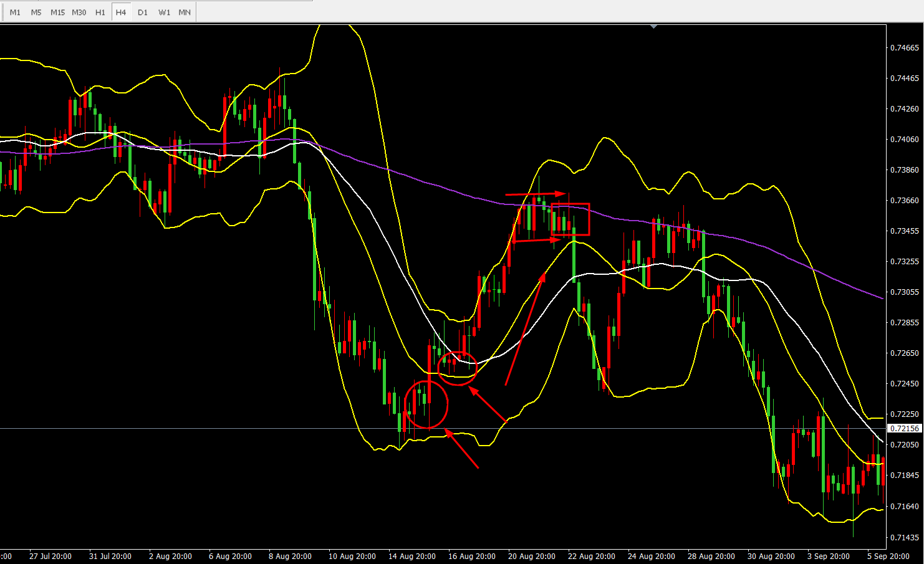The height and width of the screenshot is (564, 924).
Task: Click the 14 Aug 20:00 time label
Action: 412,556
